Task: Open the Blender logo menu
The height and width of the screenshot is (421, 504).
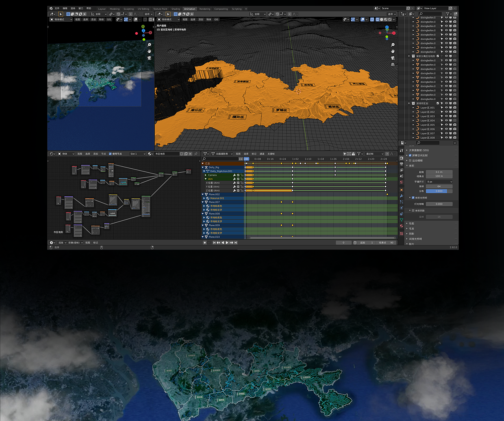Action: pos(51,8)
